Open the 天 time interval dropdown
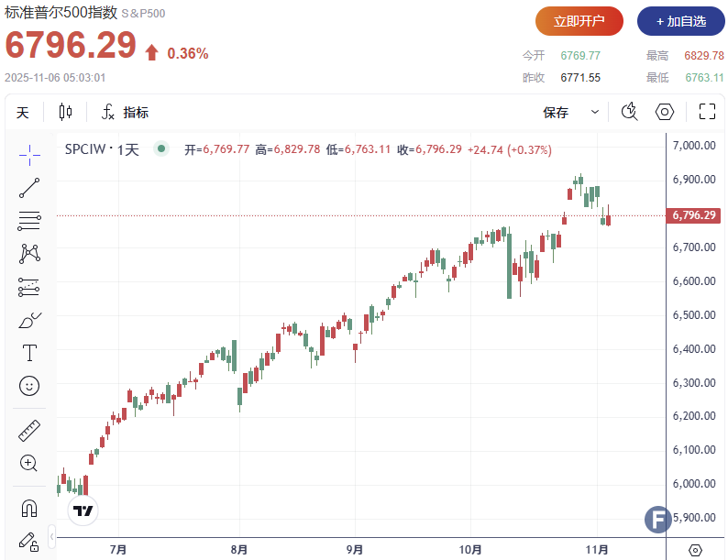 click(x=23, y=113)
